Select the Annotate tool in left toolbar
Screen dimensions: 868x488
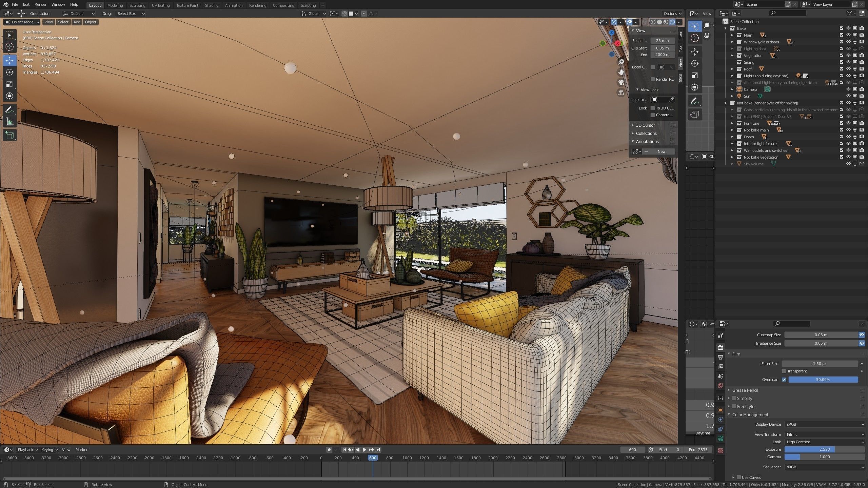coord(9,110)
